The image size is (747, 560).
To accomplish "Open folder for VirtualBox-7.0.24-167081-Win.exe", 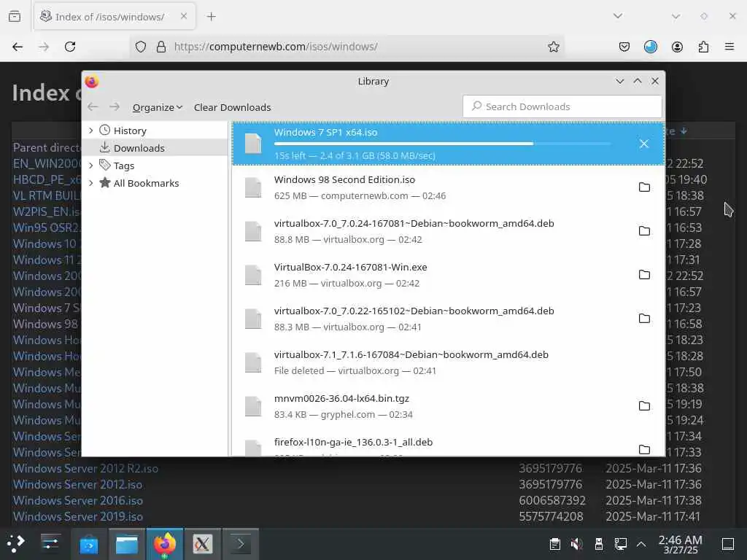I will point(644,275).
